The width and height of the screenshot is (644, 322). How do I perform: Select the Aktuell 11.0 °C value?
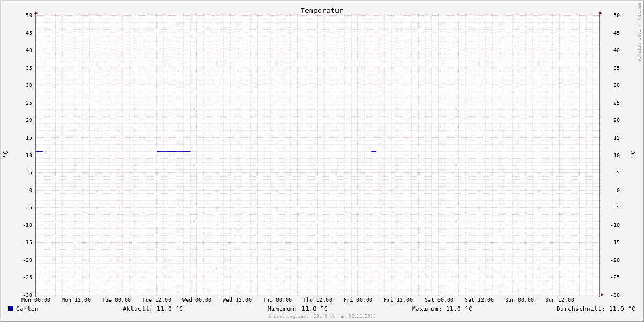pos(152,309)
